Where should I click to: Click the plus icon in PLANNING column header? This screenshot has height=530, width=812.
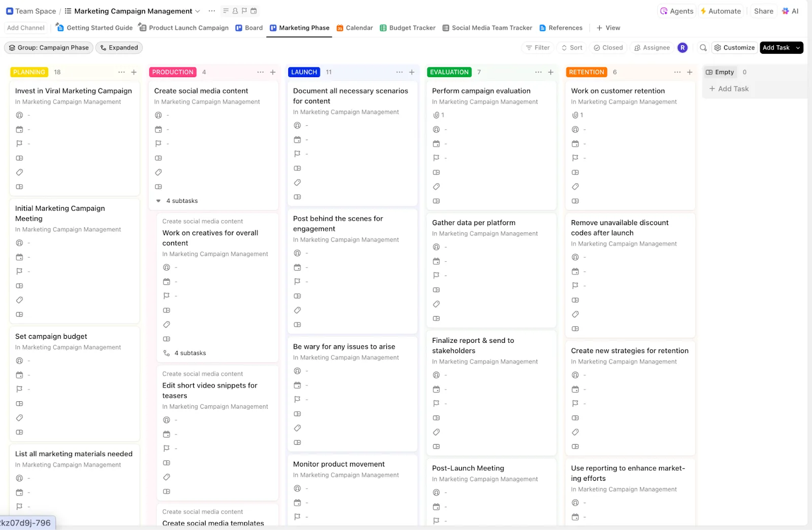click(134, 72)
